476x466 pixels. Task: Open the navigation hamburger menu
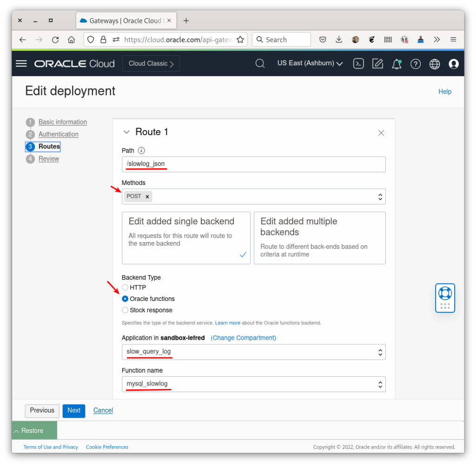tap(21, 63)
